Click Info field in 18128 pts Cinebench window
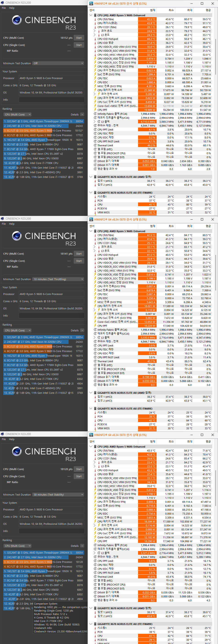 coord(51,531)
